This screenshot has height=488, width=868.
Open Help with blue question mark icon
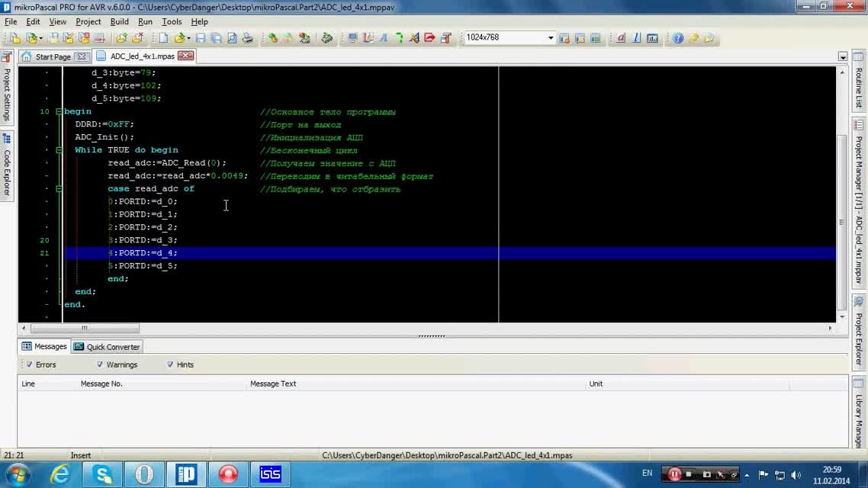coord(678,37)
